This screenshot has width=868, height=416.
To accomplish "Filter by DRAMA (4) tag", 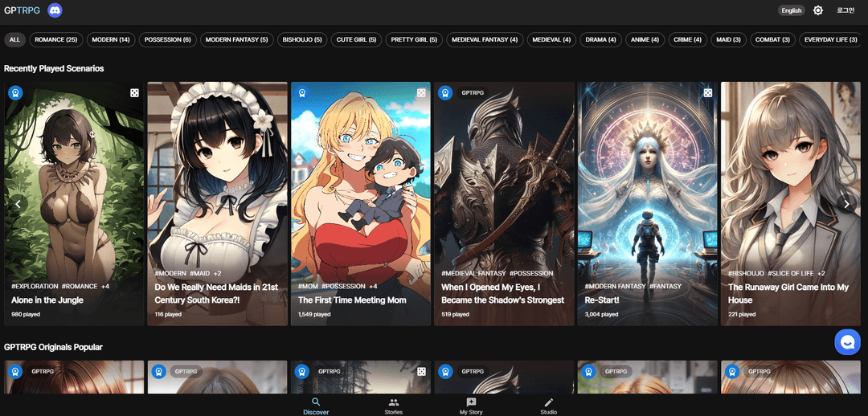I will tap(600, 40).
